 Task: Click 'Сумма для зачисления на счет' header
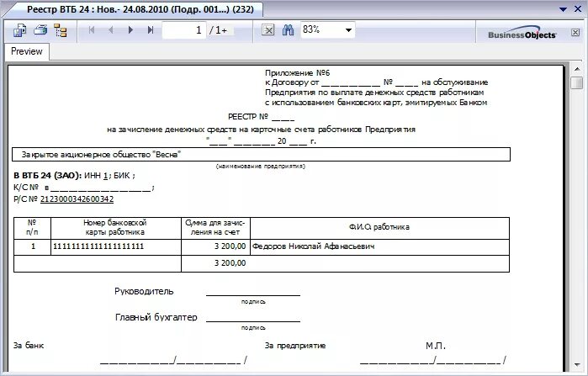(215, 228)
